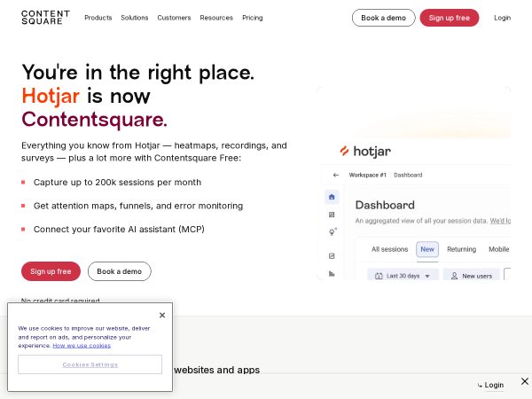The image size is (532, 399).
Task: Click 'Capture up to 200k sessions per month'
Action: 117,182
